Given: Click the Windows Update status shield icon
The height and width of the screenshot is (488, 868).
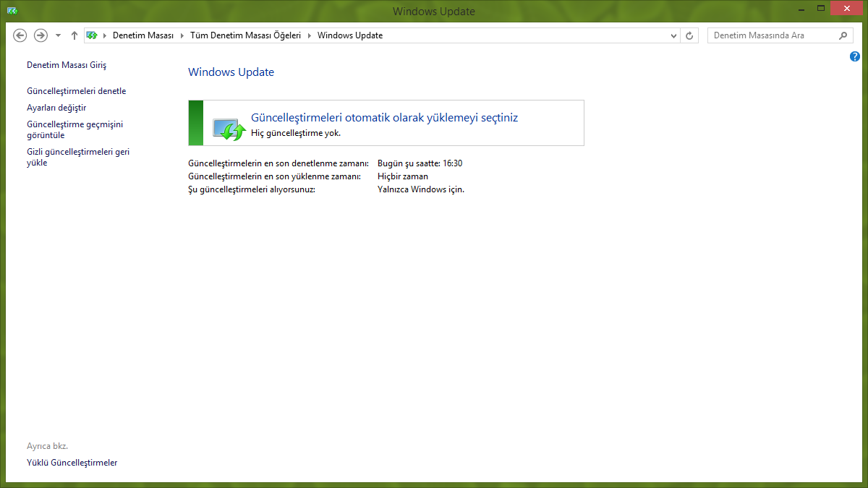Looking at the screenshot, I should click(x=229, y=128).
